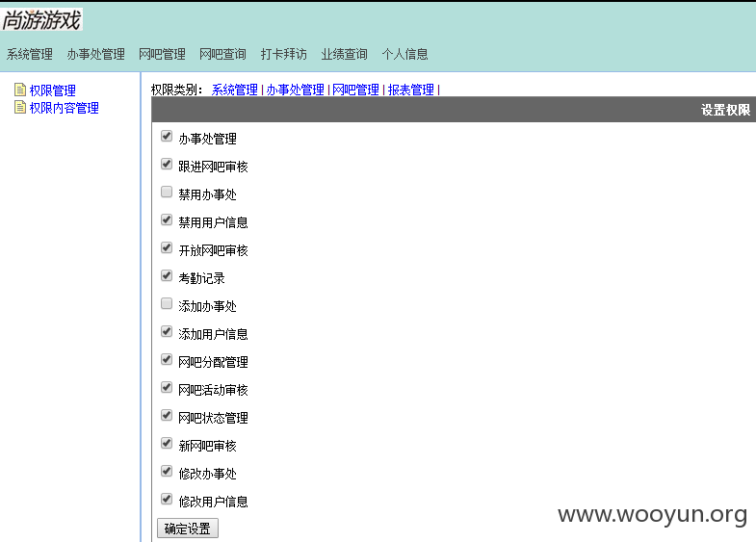
Task: Click the 权限类别 label
Action: [x=176, y=90]
